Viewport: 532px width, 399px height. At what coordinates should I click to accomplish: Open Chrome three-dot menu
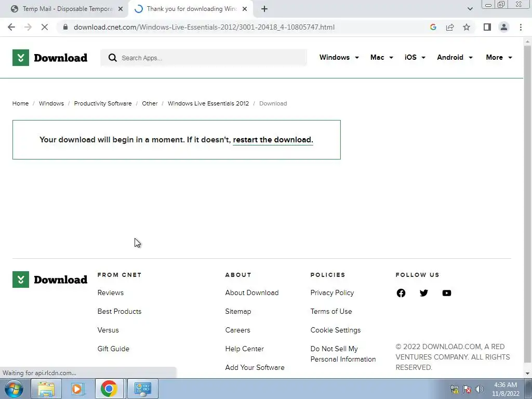click(x=521, y=27)
